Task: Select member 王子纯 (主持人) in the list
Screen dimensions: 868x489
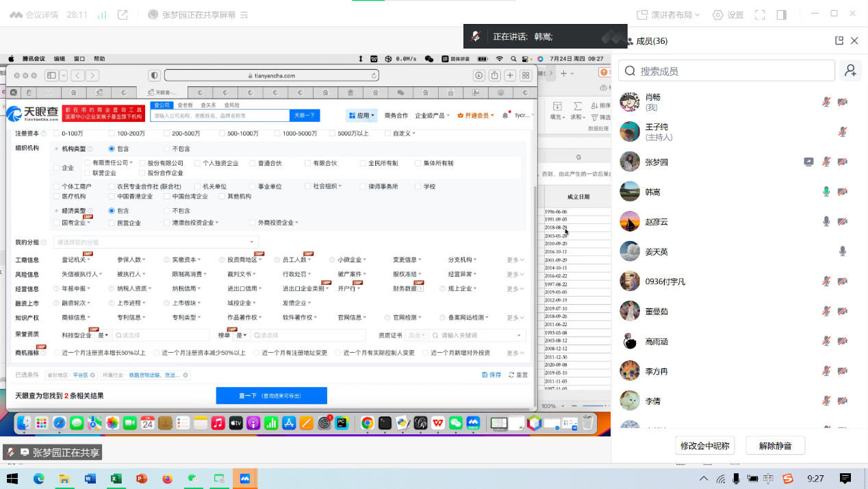Action: (656, 131)
